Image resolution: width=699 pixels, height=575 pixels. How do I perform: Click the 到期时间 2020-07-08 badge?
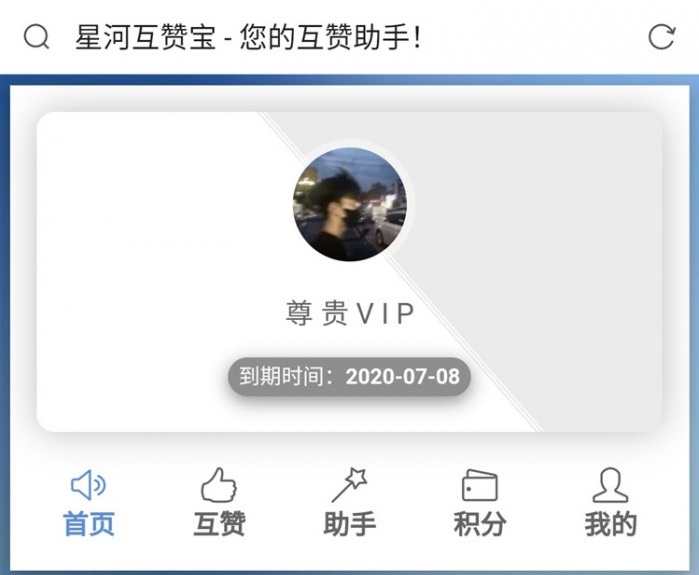350,377
